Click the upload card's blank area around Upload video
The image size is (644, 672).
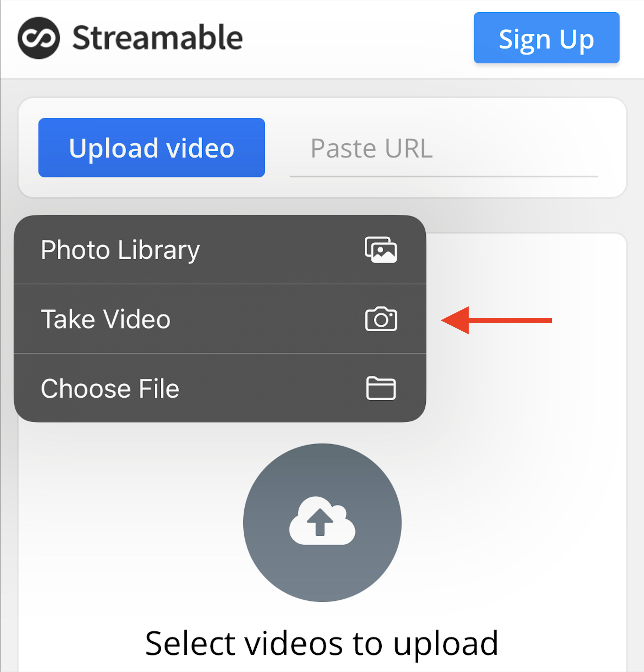click(x=322, y=109)
